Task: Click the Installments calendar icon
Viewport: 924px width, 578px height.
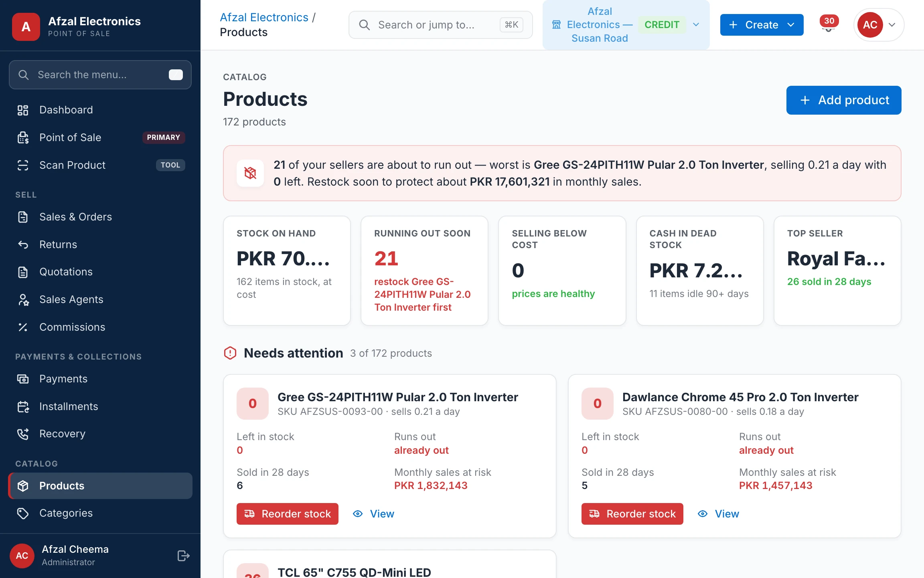Action: [23, 406]
